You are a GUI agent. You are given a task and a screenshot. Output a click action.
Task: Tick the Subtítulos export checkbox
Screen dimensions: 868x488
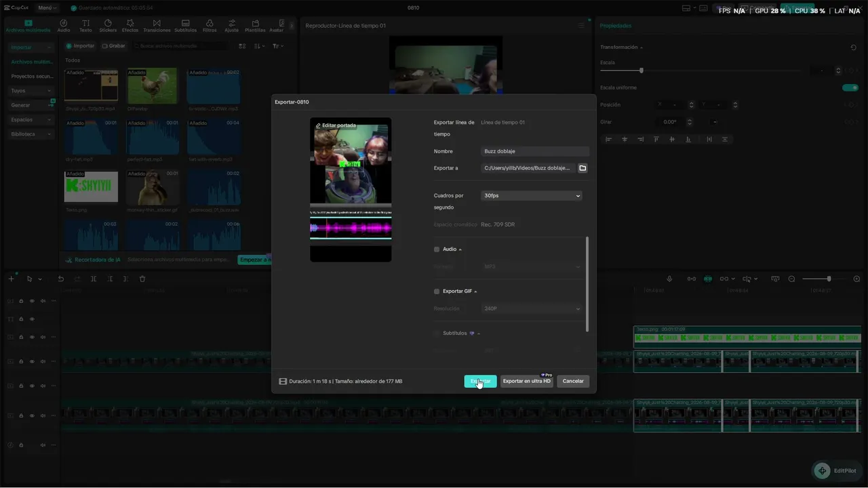coord(437,333)
